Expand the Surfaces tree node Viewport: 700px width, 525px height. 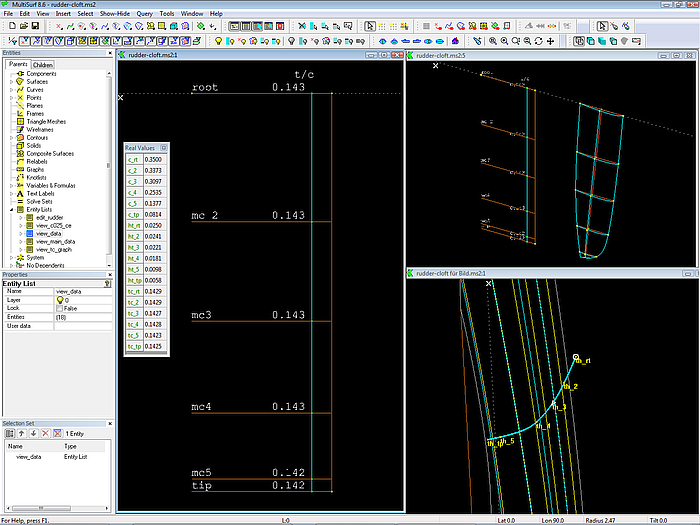(x=11, y=82)
